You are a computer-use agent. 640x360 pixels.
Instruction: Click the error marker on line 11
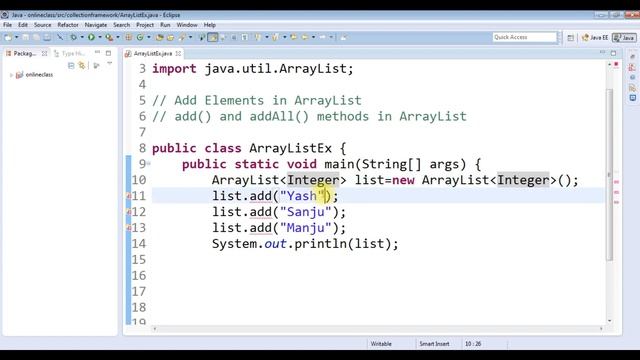click(x=129, y=196)
